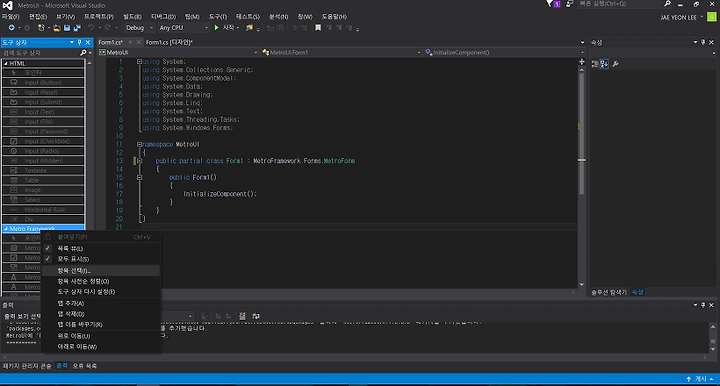
Task: Toggle the 목록 뷰(L) checked menu item
Action: pyautogui.click(x=101, y=248)
